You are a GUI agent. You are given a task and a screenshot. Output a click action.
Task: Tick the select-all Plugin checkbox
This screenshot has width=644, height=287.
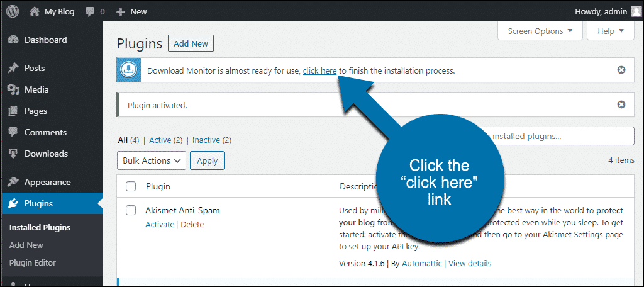131,187
